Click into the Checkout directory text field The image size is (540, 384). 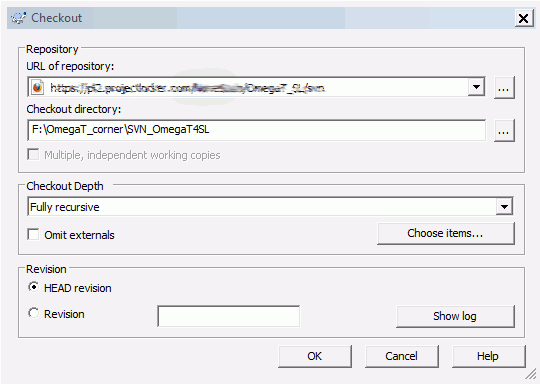[x=257, y=130]
